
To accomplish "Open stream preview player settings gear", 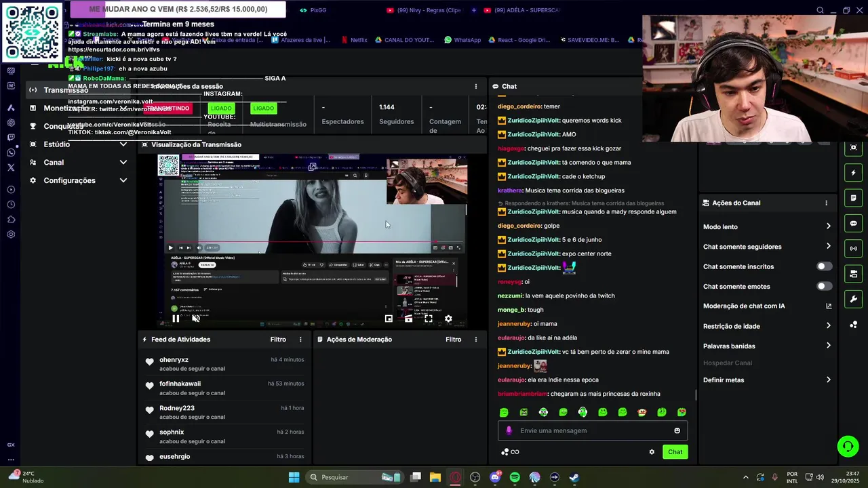I will [448, 319].
